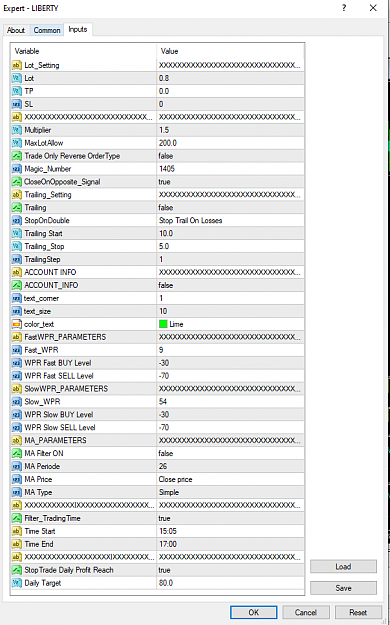Screen dimensions: 390x625
Task: Click the help question mark button
Action: (344, 8)
